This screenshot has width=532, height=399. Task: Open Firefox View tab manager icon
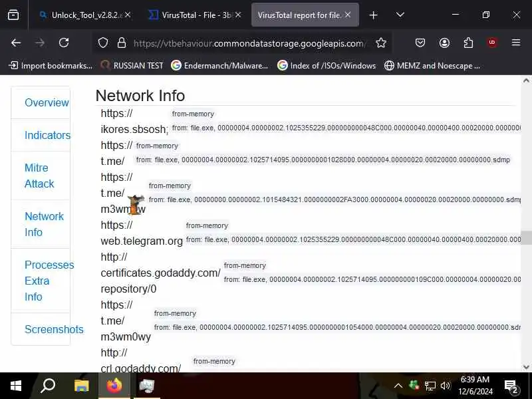pos(13,15)
